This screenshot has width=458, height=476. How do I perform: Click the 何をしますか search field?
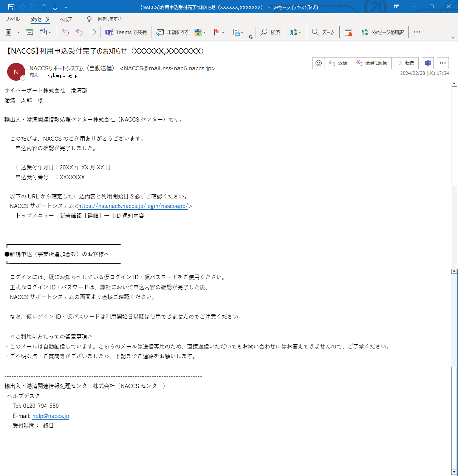pyautogui.click(x=109, y=19)
